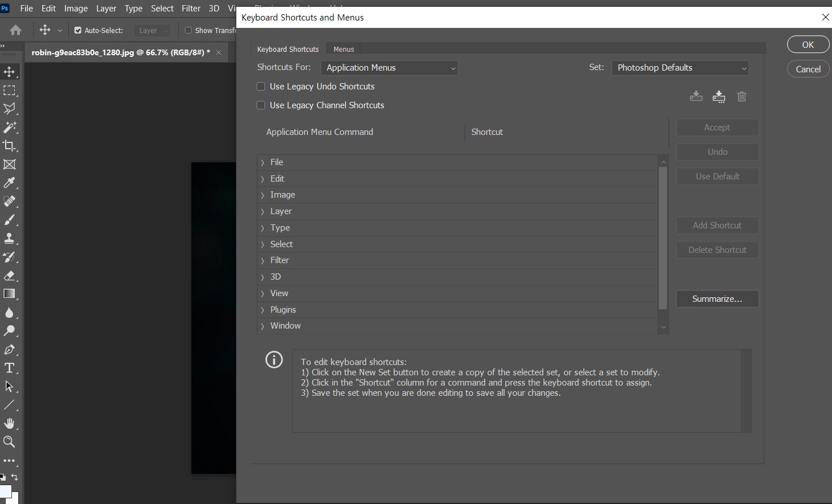Select the Polygonal Lasso tool
The height and width of the screenshot is (504, 832).
point(10,109)
